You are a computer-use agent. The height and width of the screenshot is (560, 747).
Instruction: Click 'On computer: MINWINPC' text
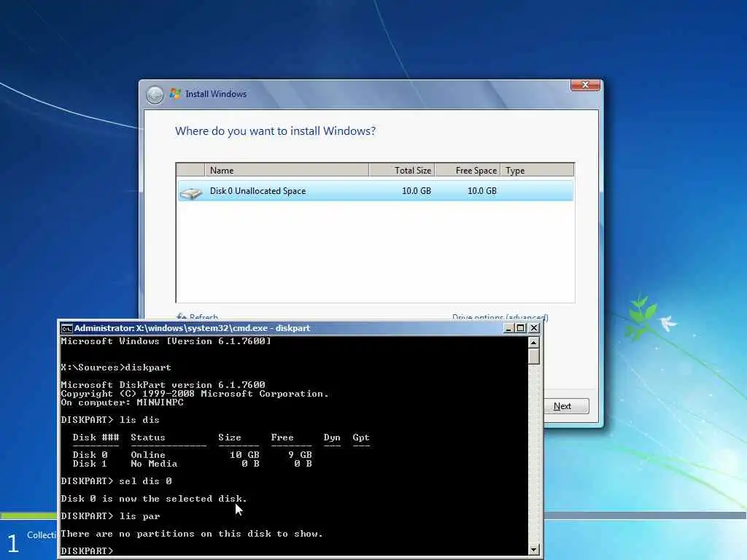(122, 402)
